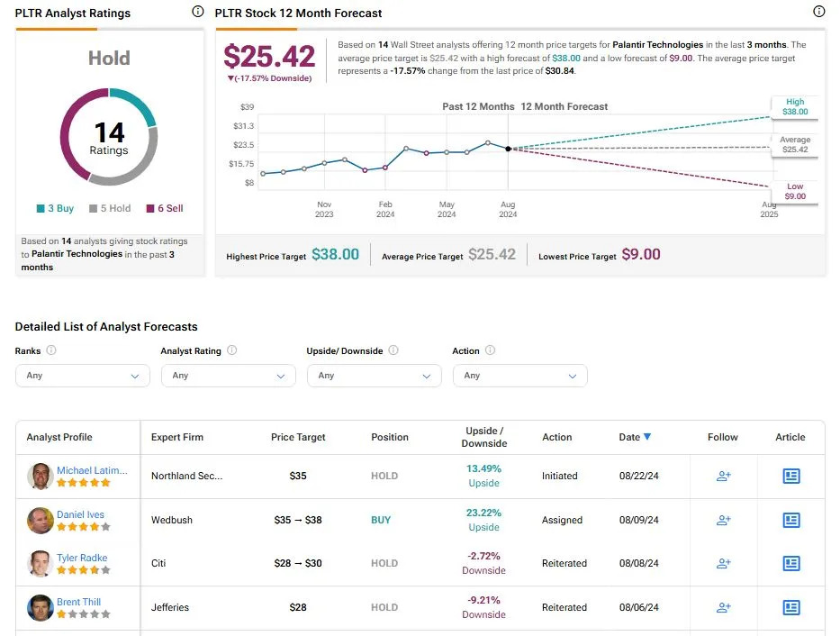
Task: Open the Action filter dropdown
Action: point(519,376)
